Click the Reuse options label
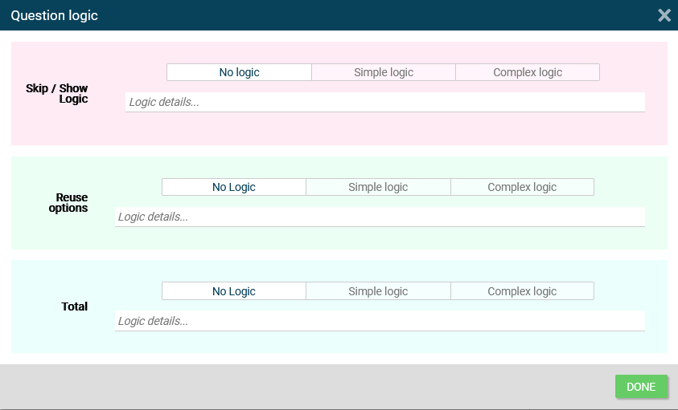Image resolution: width=678 pixels, height=410 pixels. 68,203
